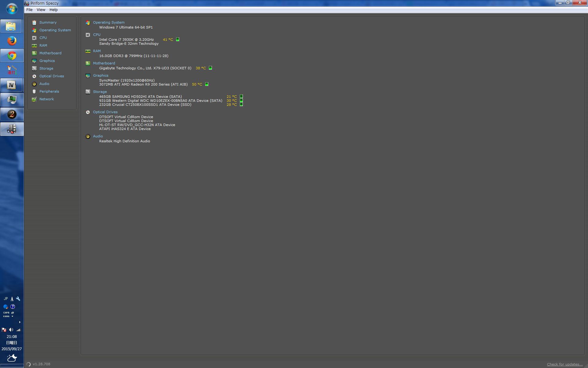Image resolution: width=588 pixels, height=368 pixels.
Task: Click the Windows flag icon beside Operating System heading
Action: tap(88, 22)
